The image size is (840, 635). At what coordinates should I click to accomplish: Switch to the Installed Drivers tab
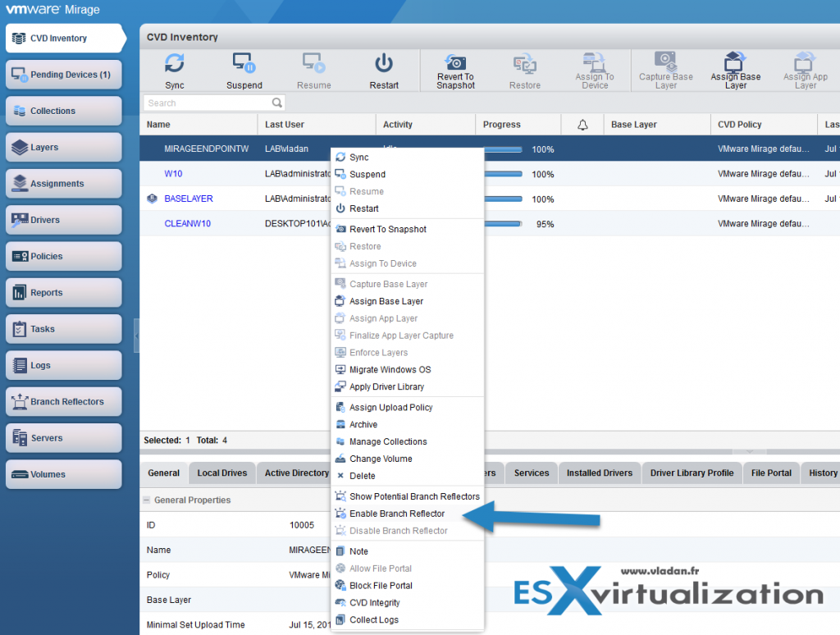[600, 473]
